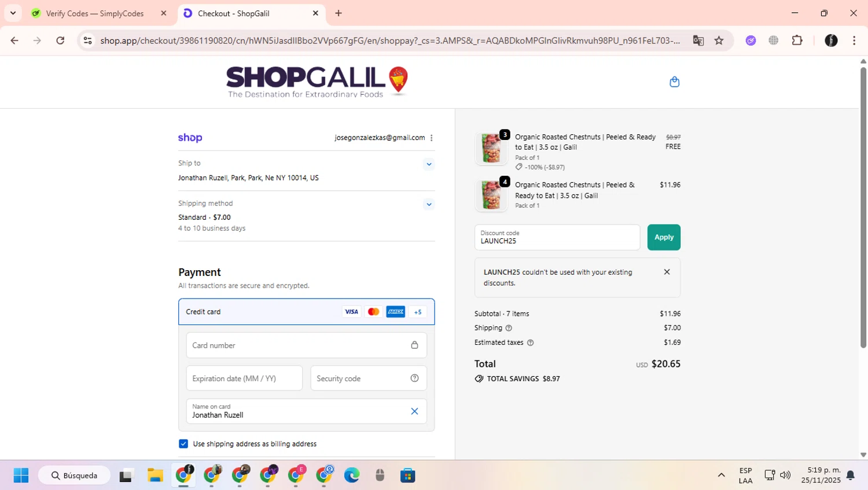
Task: Click the page vertical scrollbar
Action: 863,208
